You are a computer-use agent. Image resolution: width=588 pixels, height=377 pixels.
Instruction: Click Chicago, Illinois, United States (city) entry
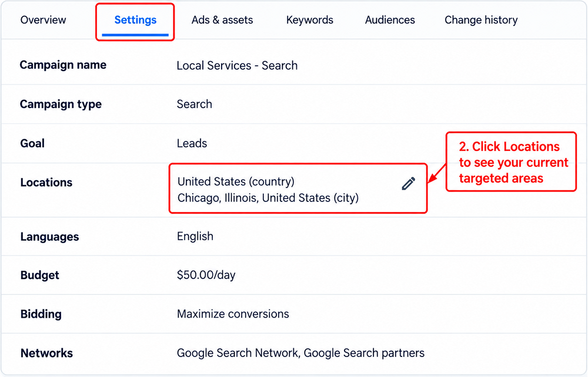pos(268,198)
